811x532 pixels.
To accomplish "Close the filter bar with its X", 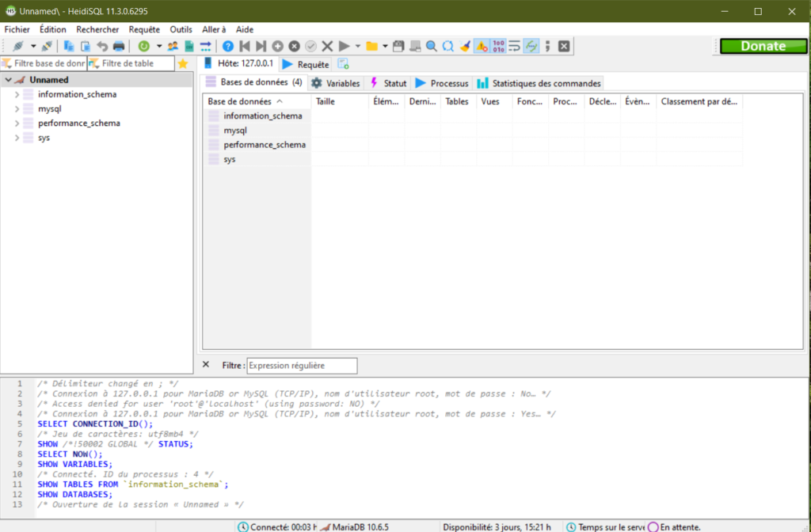I will coord(206,364).
